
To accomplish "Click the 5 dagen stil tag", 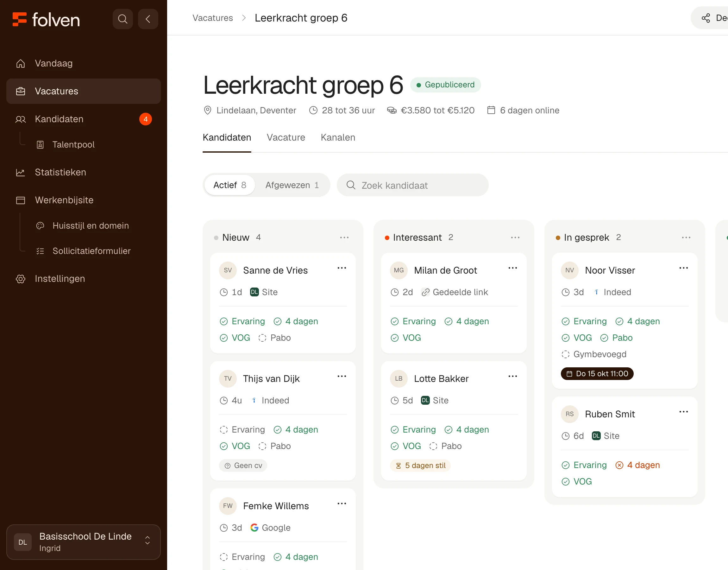I will tap(420, 465).
